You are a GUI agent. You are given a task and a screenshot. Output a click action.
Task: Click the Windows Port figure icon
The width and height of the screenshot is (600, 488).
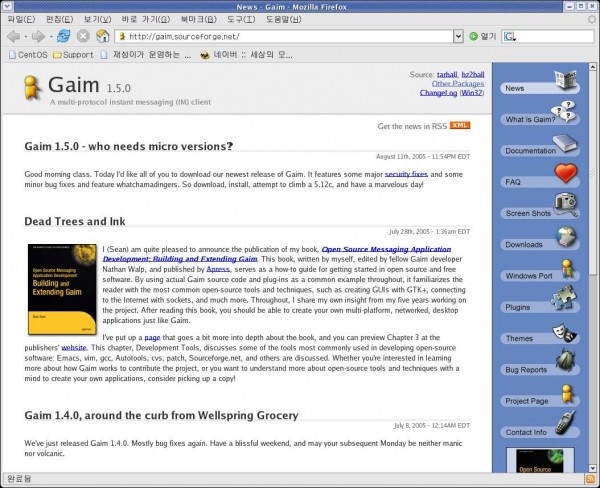click(568, 268)
